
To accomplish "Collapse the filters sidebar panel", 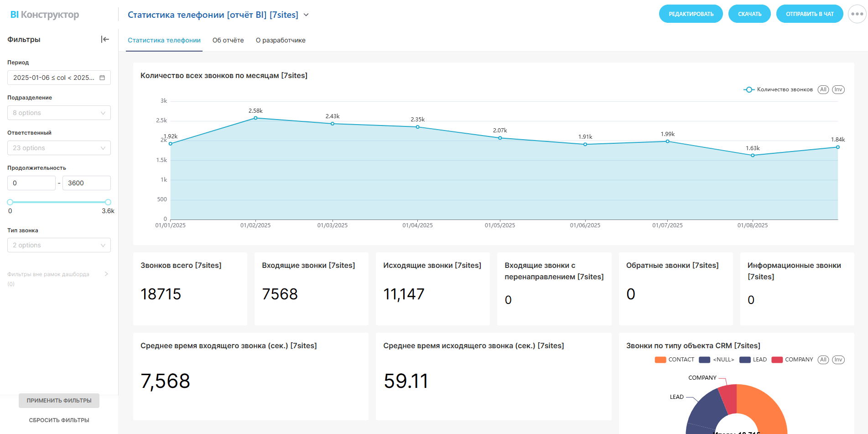I will coord(105,39).
